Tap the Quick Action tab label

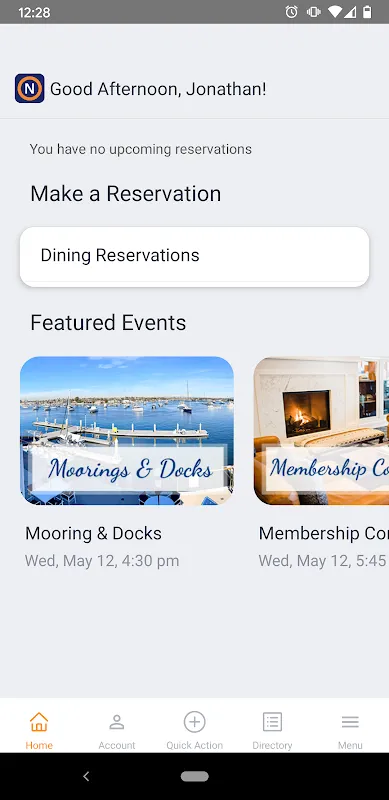tap(194, 745)
